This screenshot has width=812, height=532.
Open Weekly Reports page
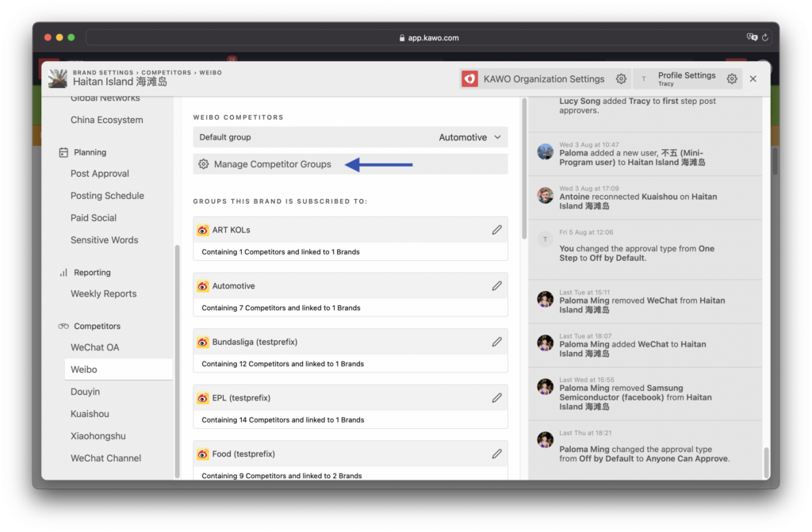[x=104, y=293]
